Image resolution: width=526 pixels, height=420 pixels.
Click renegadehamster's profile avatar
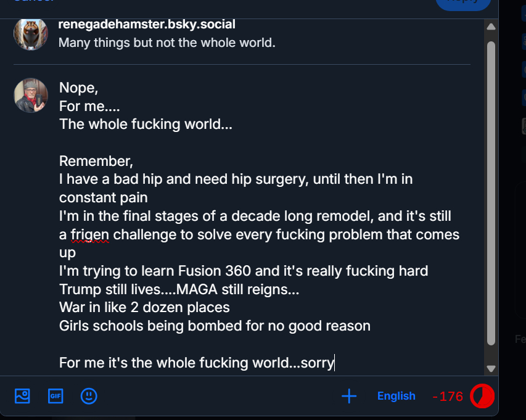point(31,34)
